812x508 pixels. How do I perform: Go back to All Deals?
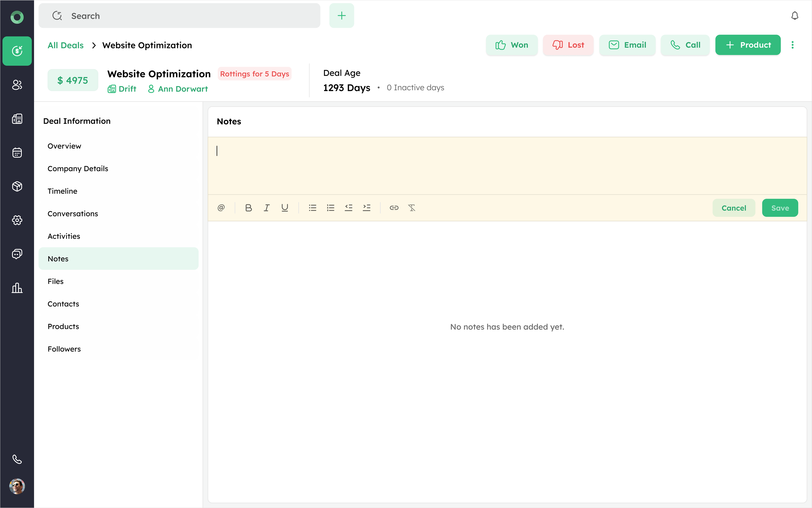(x=65, y=45)
